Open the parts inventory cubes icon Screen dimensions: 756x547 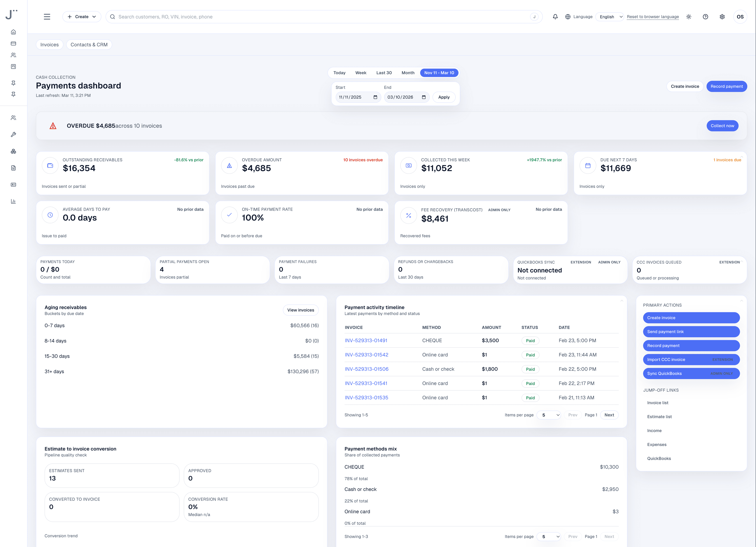coord(13,151)
